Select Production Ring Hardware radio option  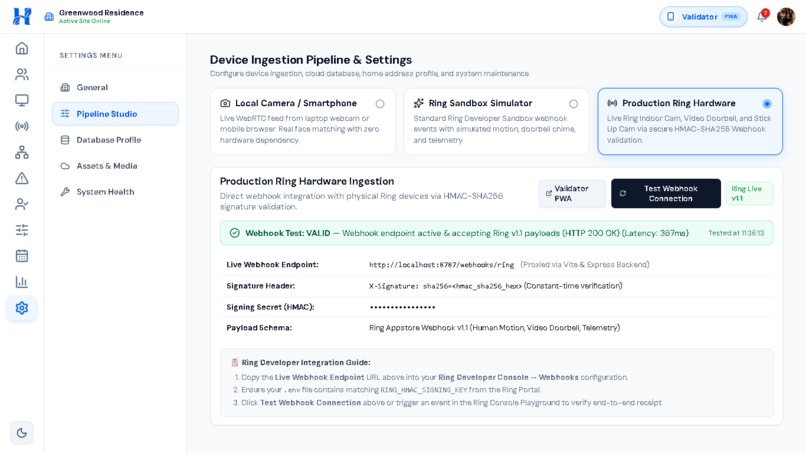click(767, 104)
